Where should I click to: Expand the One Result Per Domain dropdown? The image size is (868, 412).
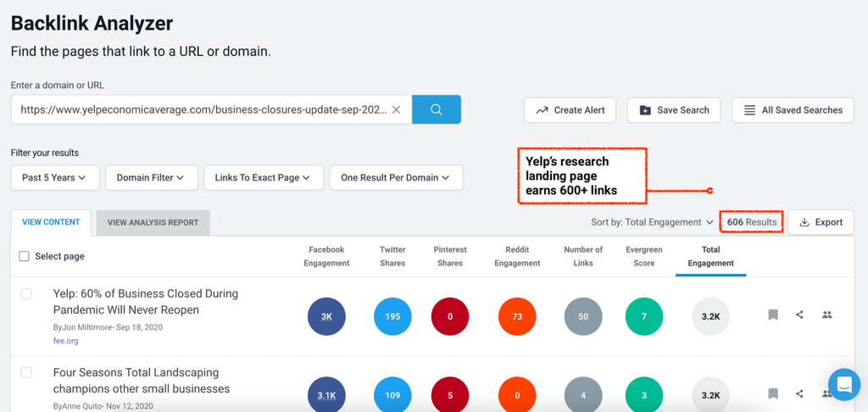(x=396, y=177)
